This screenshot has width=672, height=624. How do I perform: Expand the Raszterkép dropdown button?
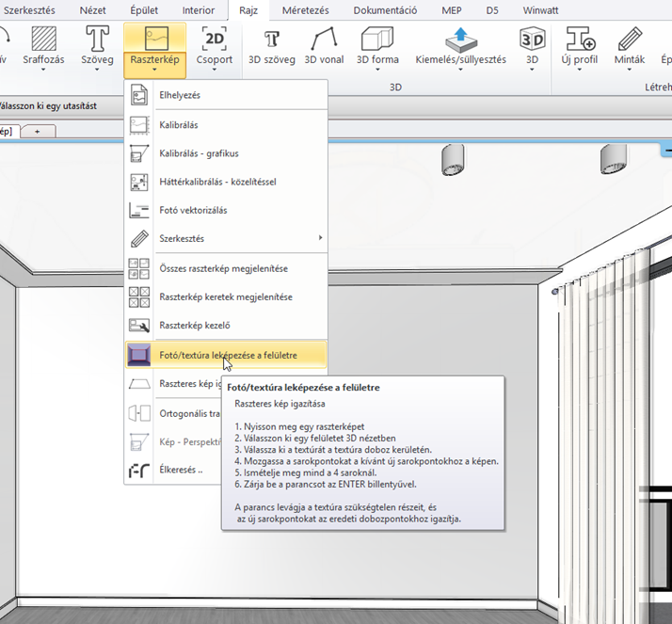[x=154, y=69]
